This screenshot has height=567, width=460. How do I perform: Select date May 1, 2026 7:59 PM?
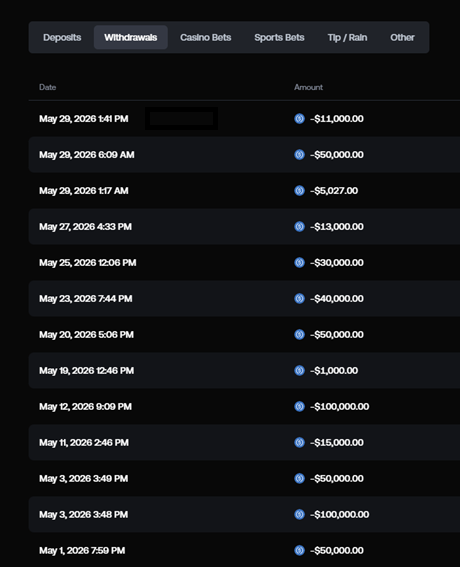point(82,550)
